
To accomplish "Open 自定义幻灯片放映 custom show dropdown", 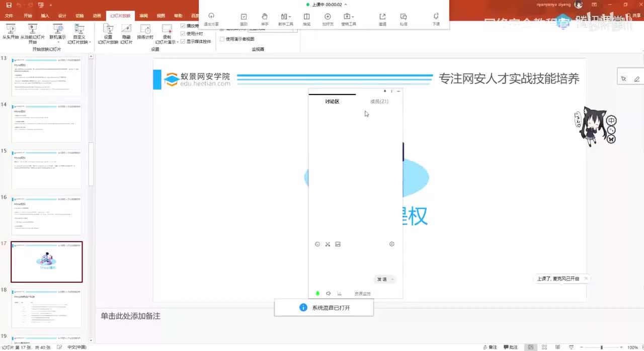I will pos(79,34).
